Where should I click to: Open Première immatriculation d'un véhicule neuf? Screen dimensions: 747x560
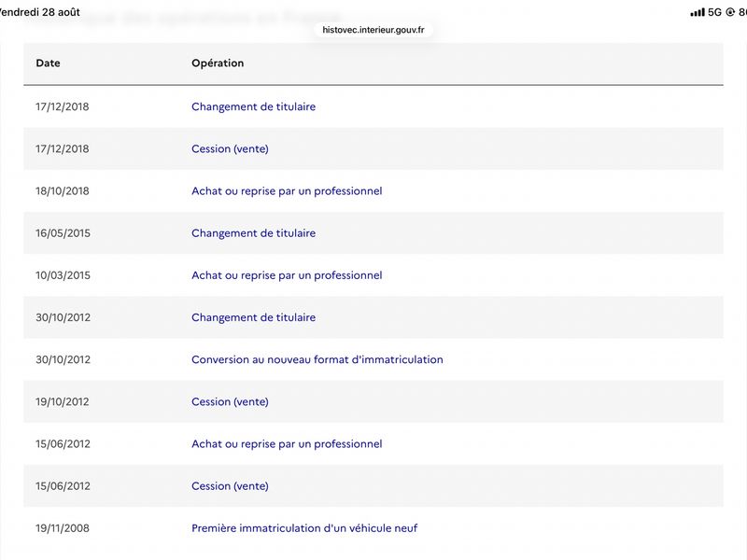(304, 528)
